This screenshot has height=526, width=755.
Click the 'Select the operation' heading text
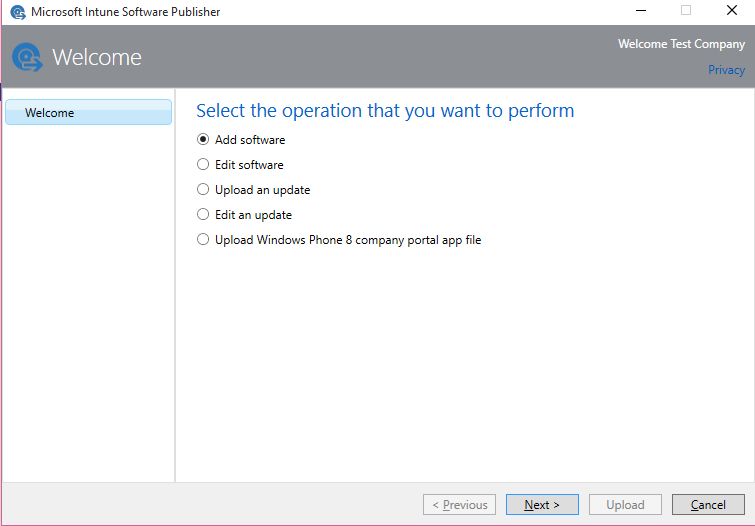coord(385,111)
